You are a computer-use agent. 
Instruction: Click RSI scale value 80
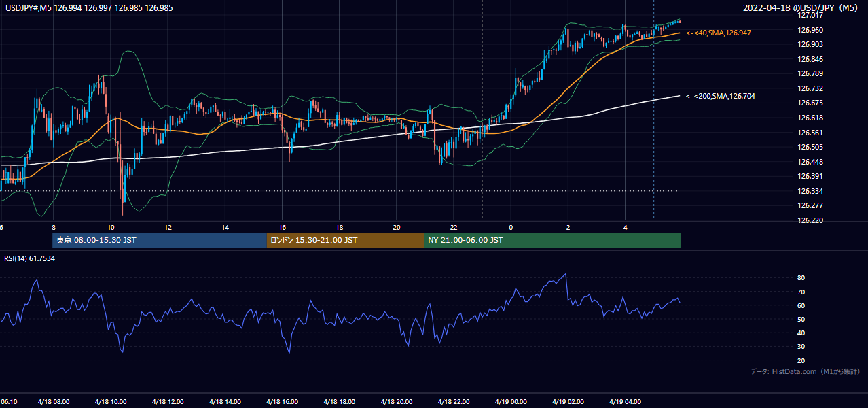[x=801, y=278]
